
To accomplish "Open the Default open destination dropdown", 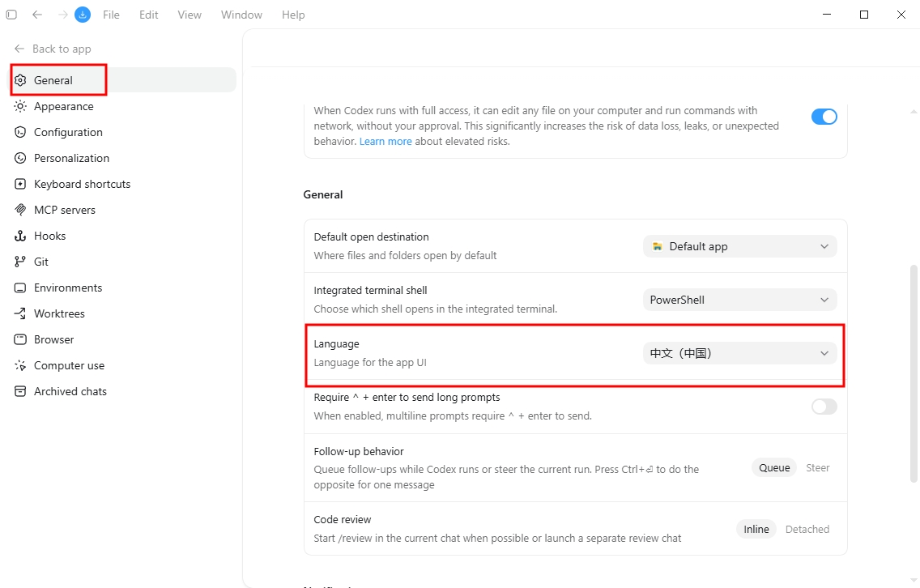I will pyautogui.click(x=740, y=246).
